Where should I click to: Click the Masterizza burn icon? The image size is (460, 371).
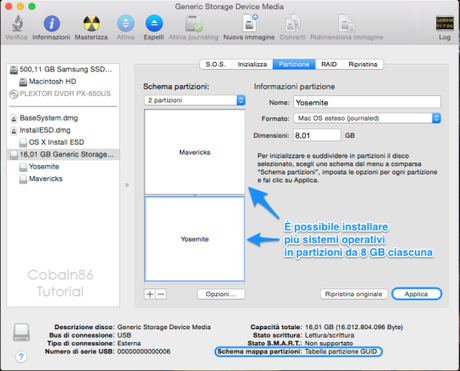[91, 24]
